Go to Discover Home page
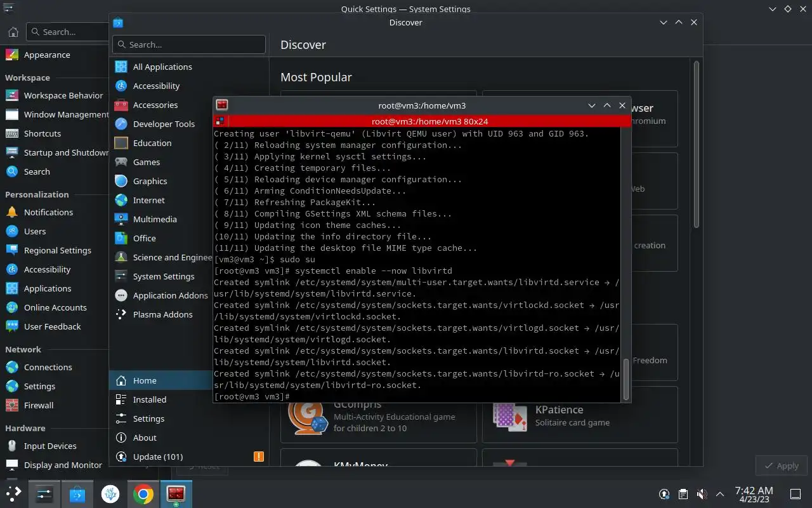 click(x=161, y=380)
